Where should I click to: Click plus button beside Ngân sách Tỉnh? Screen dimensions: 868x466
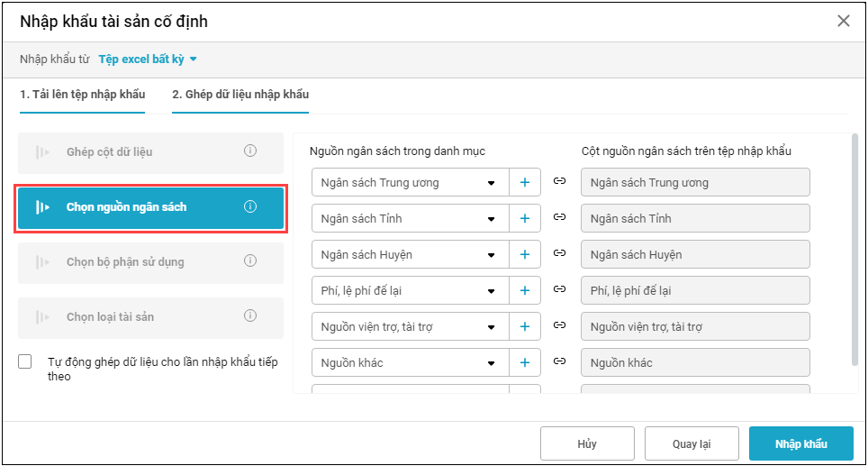click(524, 219)
